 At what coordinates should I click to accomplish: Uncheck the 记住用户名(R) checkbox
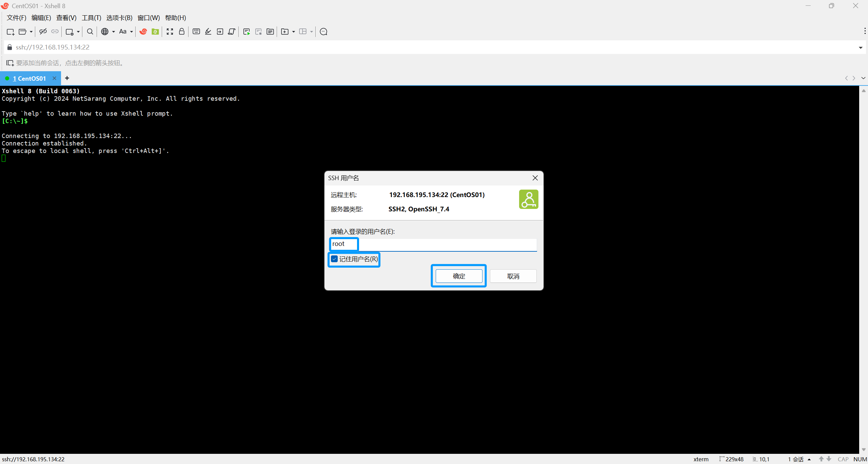[x=334, y=259]
